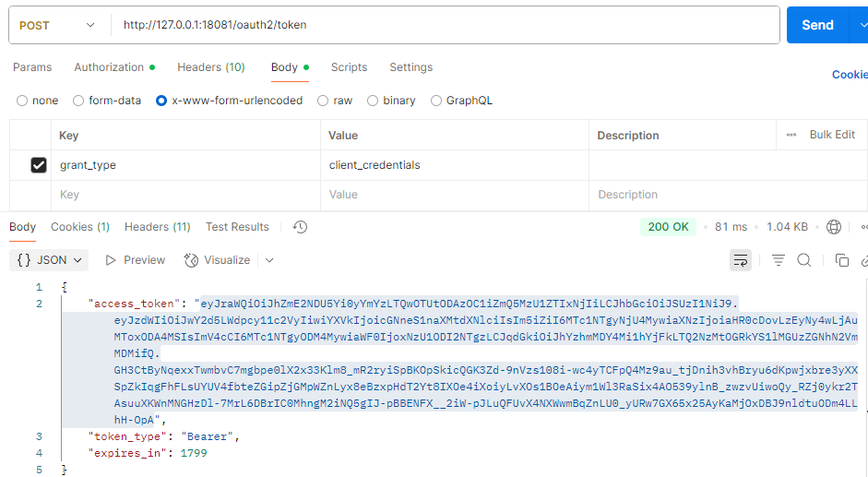Click the Value column header
Viewport: 868px width, 477px height.
pyautogui.click(x=343, y=136)
